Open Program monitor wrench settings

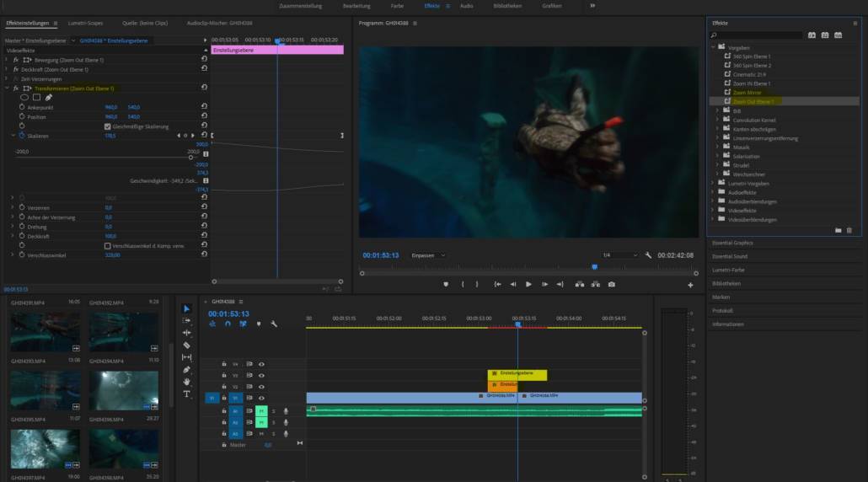point(648,255)
